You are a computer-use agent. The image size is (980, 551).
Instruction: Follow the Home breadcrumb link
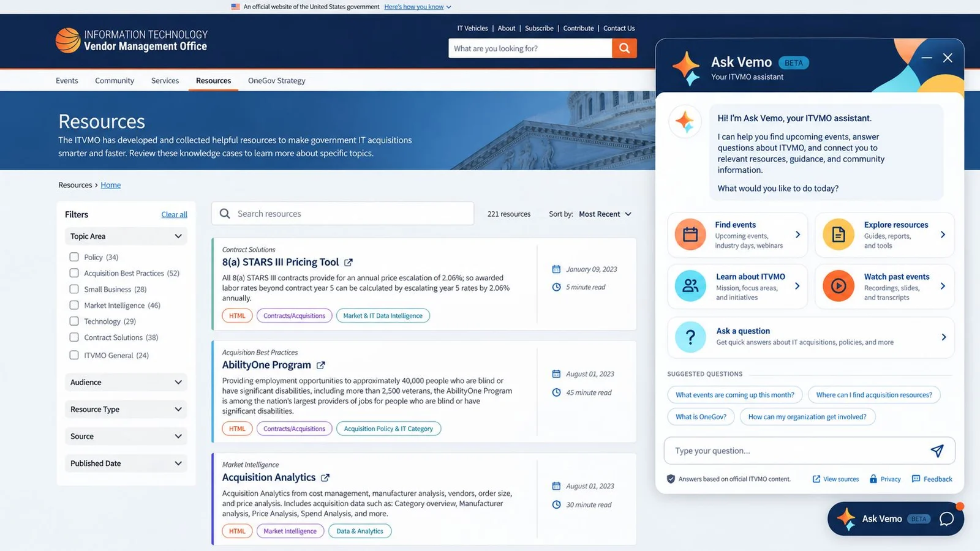click(x=110, y=185)
